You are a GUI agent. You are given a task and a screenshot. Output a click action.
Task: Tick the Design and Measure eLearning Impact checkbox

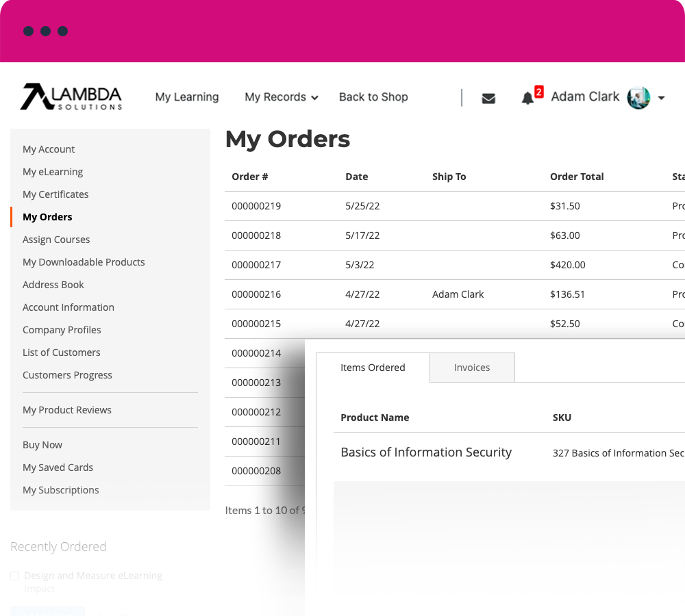tap(15, 576)
